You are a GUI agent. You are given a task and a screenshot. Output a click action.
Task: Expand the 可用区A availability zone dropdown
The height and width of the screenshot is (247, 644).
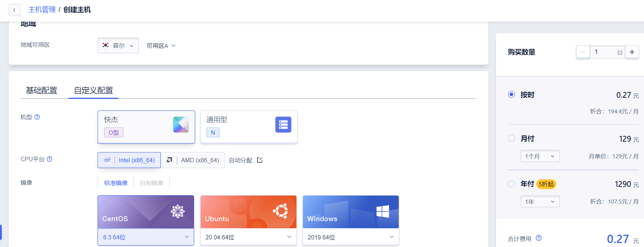click(x=161, y=46)
